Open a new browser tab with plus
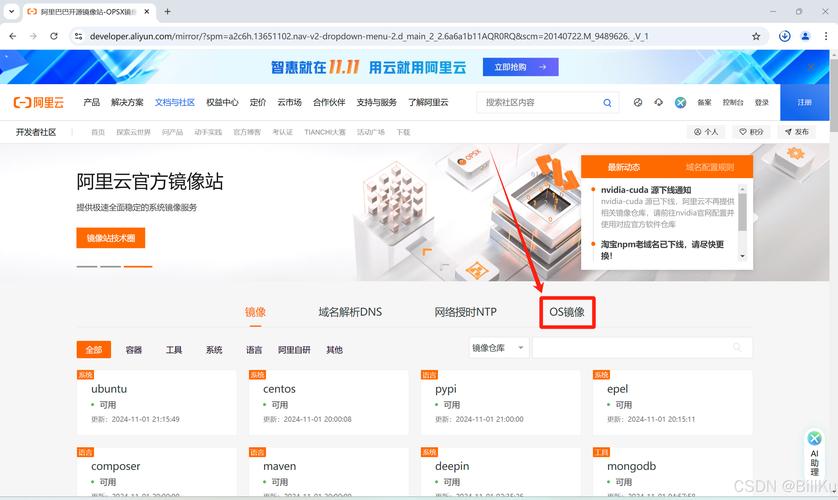 point(167,11)
